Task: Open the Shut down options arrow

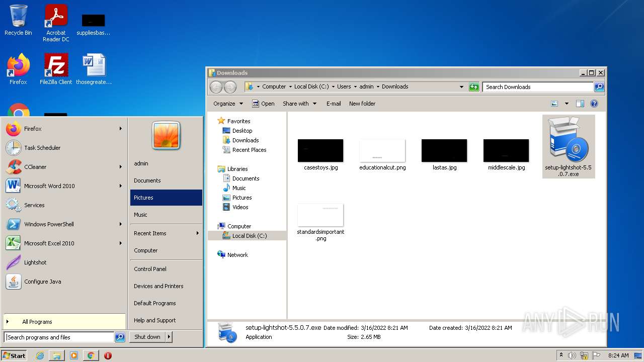Action: (x=169, y=337)
